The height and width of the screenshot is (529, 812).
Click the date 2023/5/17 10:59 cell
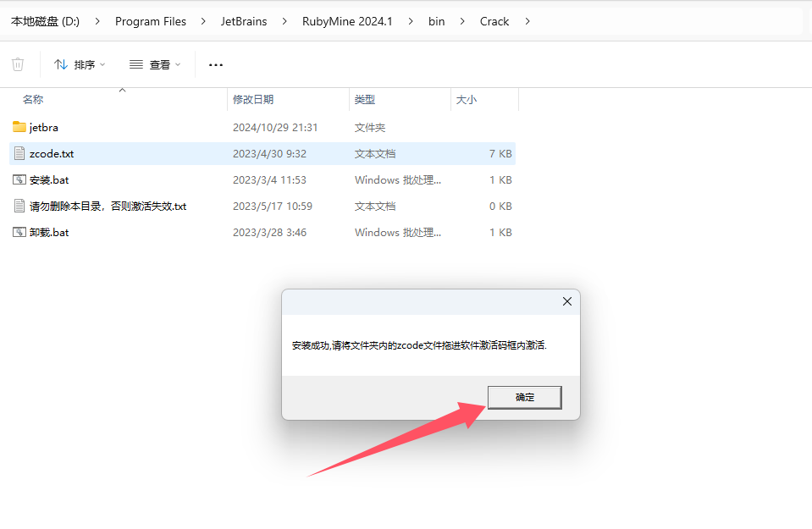tap(273, 207)
